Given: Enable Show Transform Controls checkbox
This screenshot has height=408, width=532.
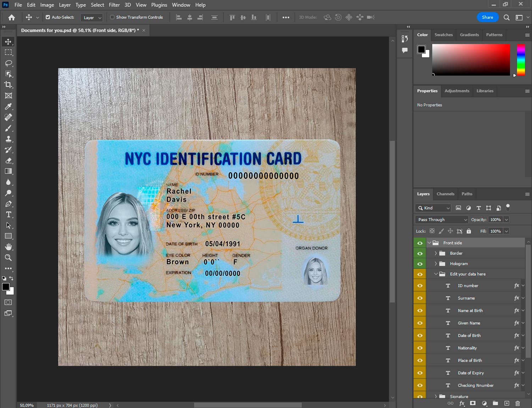Looking at the screenshot, I should click(x=112, y=17).
